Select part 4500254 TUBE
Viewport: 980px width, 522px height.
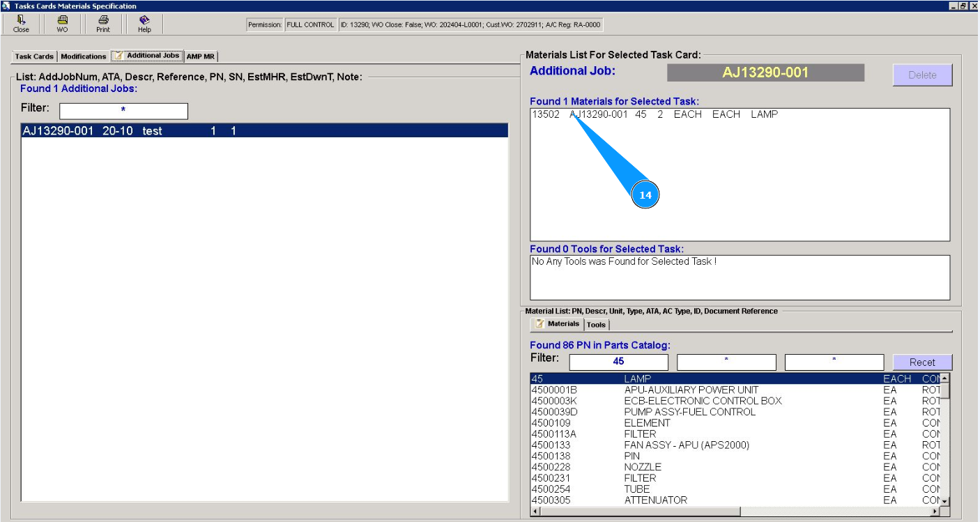click(735, 489)
